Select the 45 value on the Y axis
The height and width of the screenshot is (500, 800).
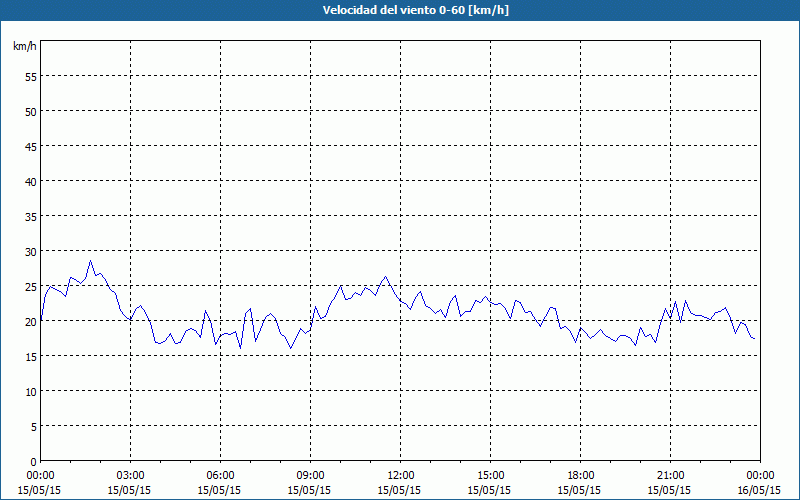tap(31, 148)
